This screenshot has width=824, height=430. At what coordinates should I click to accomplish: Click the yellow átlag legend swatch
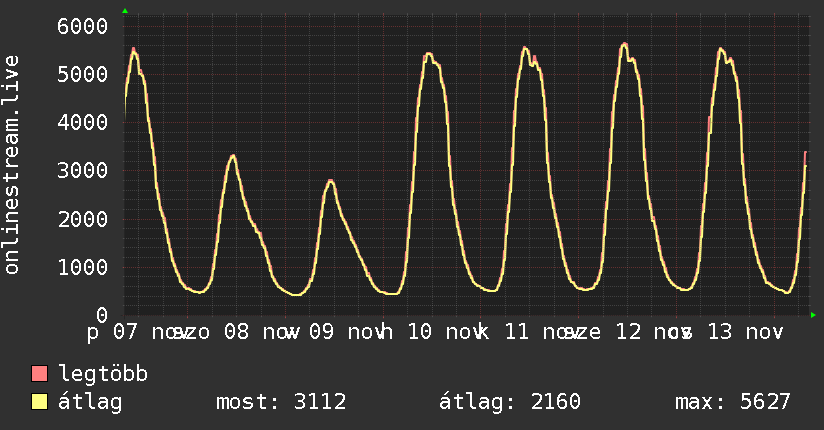pyautogui.click(x=40, y=403)
